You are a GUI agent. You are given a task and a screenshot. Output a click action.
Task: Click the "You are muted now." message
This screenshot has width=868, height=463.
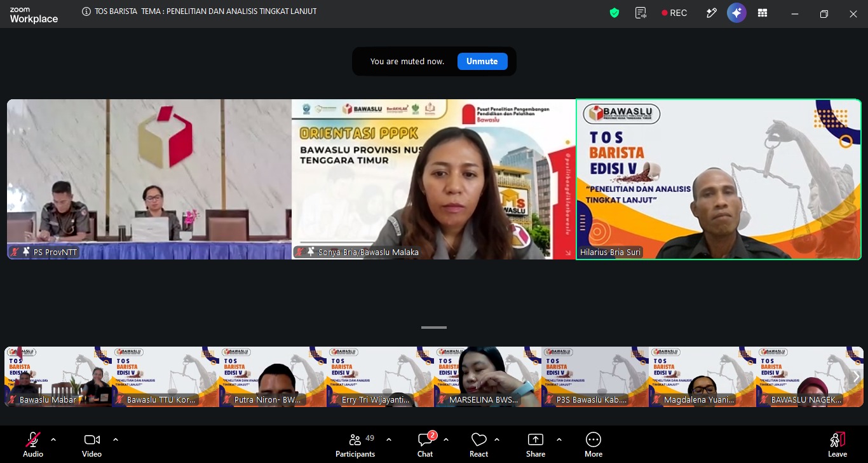point(407,62)
